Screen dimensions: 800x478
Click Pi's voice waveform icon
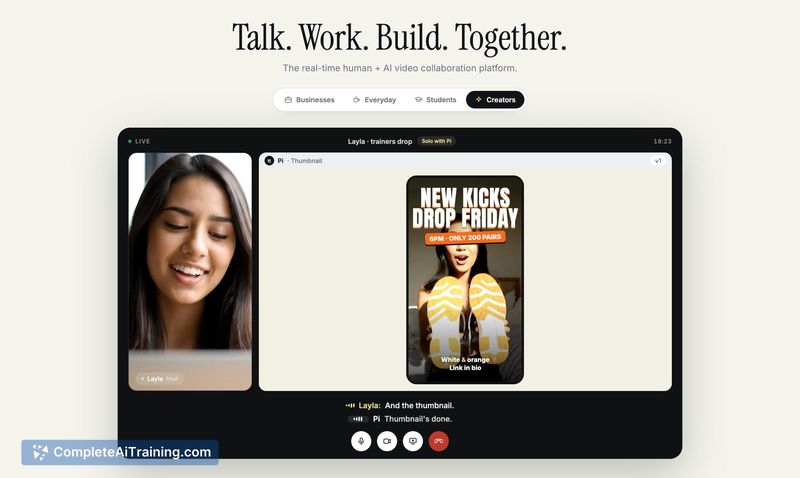point(358,419)
